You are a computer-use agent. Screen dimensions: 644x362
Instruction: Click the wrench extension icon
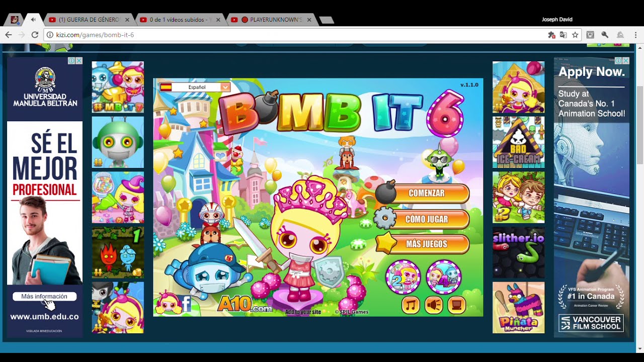pos(605,35)
